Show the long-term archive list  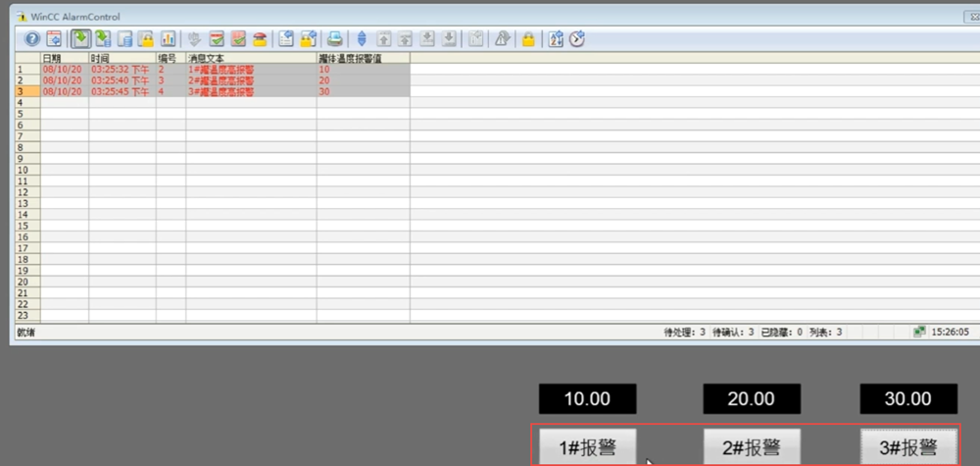(124, 39)
